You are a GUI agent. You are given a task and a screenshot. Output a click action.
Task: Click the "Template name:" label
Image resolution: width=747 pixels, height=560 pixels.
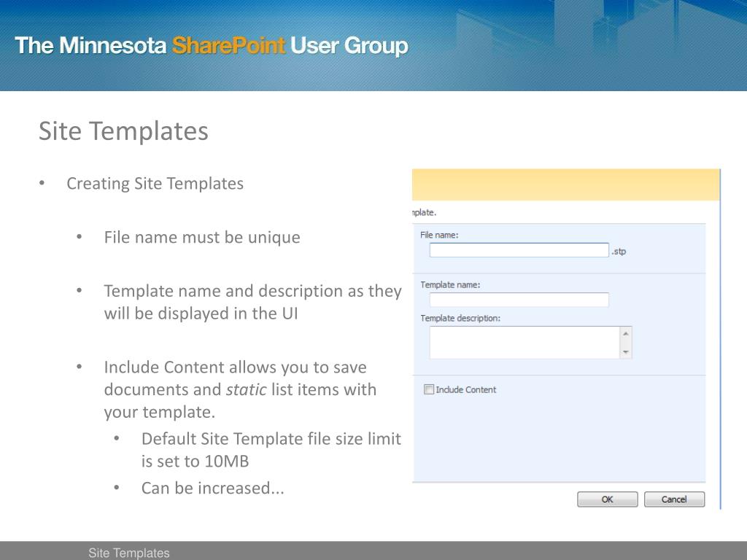click(449, 285)
